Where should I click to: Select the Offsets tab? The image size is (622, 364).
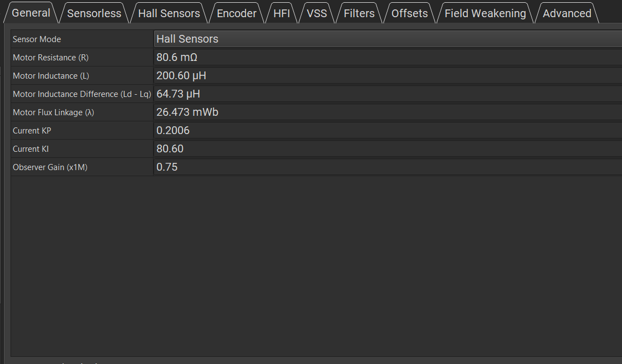click(409, 13)
